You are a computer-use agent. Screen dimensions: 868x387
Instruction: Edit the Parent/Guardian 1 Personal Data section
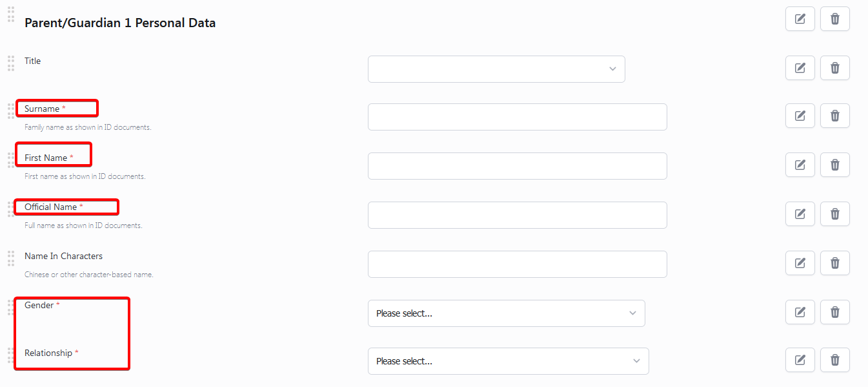point(800,19)
